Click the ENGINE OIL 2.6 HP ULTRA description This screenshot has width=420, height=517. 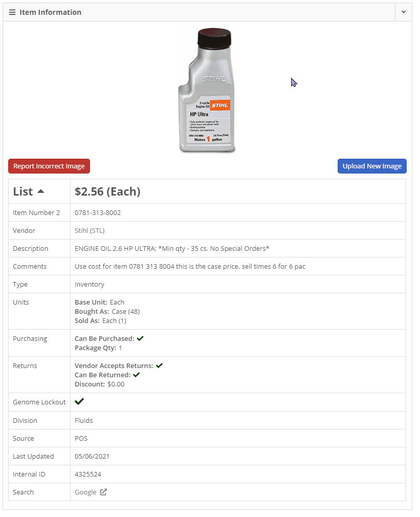[172, 249]
